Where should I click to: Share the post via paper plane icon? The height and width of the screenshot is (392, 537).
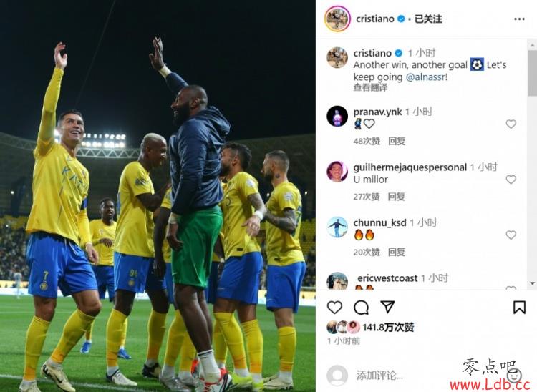click(x=387, y=307)
